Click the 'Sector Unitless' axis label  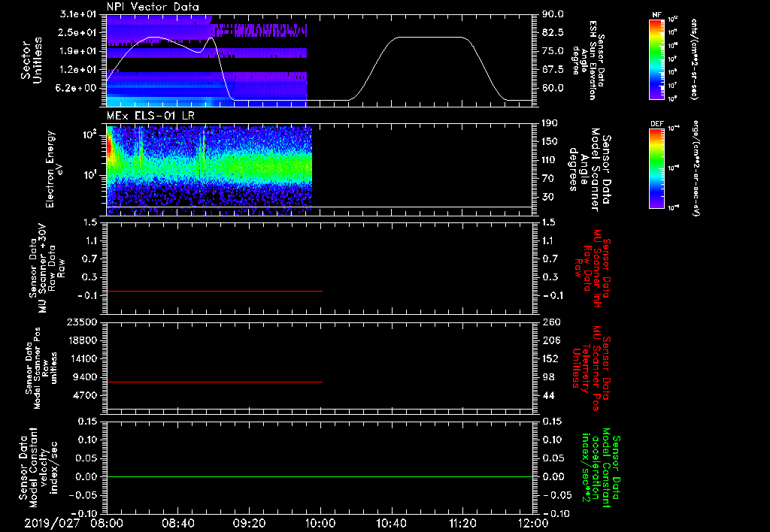click(x=32, y=60)
